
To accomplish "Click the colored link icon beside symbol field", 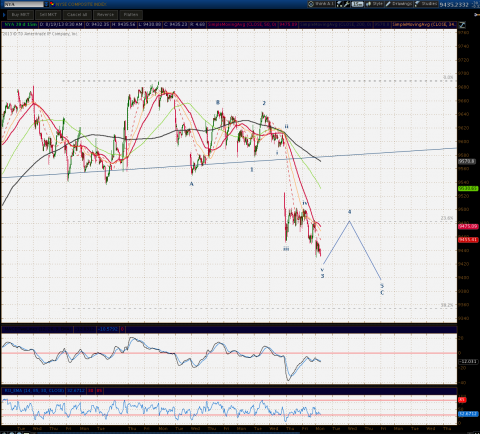I will tap(52, 4).
